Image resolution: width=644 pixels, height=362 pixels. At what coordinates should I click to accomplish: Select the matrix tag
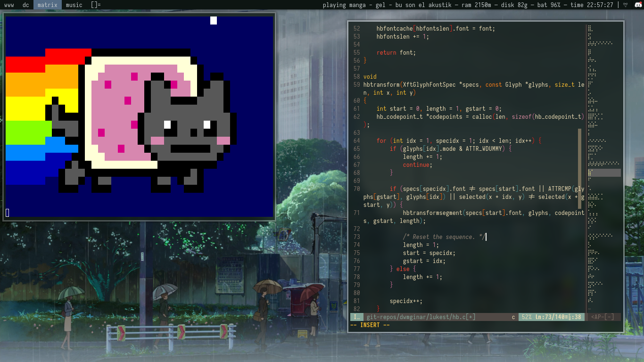coord(48,5)
